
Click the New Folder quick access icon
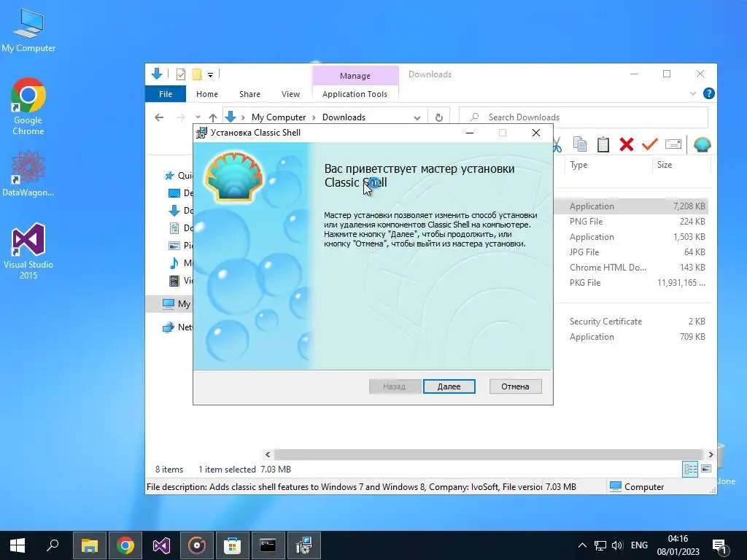click(197, 74)
